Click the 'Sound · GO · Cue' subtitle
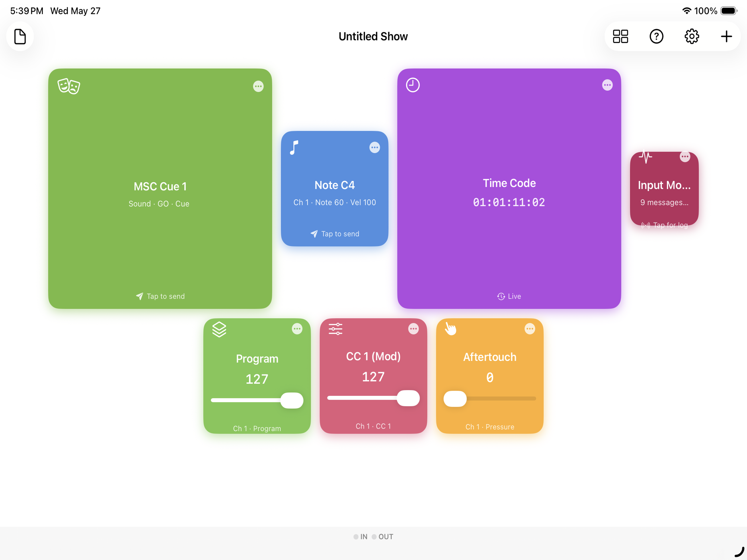This screenshot has width=747, height=560. (x=159, y=204)
